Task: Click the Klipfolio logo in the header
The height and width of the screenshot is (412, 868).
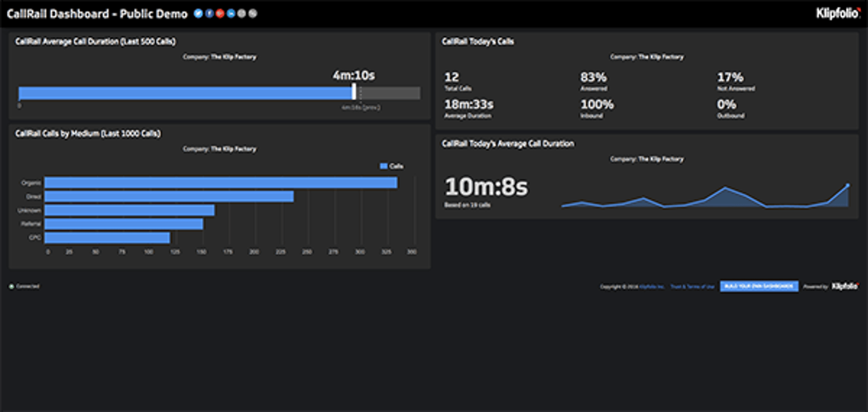Action: tap(838, 14)
